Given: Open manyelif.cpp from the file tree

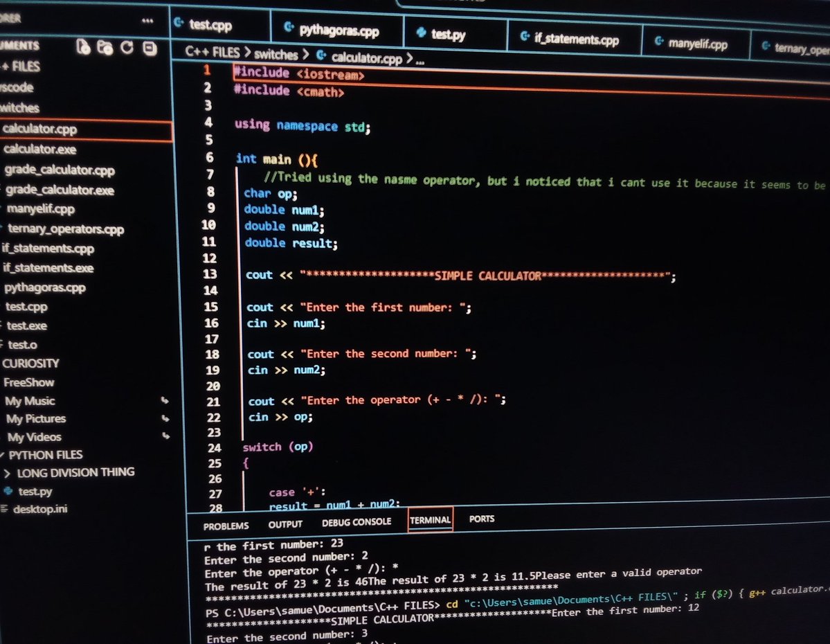Looking at the screenshot, I should click(40, 208).
